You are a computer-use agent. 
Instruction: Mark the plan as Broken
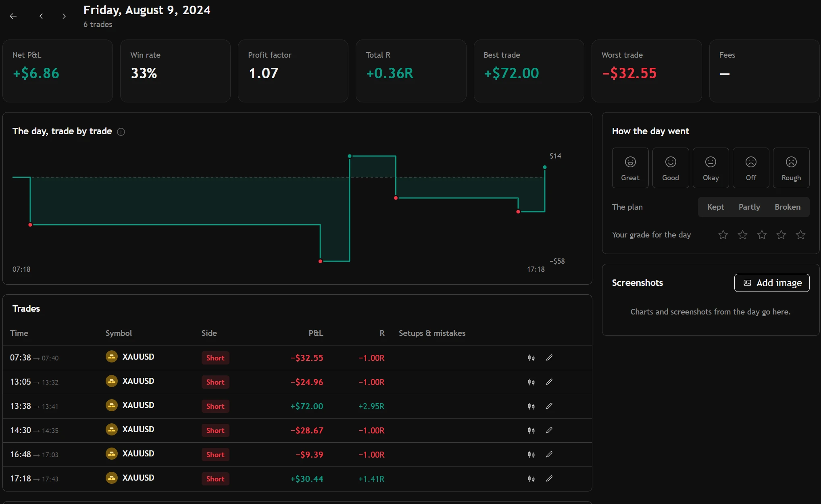788,207
